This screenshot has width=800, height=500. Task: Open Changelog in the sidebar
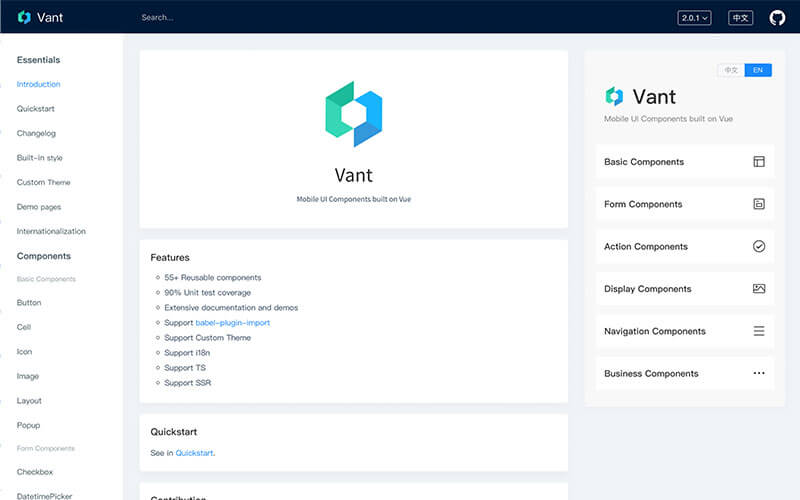[36, 133]
